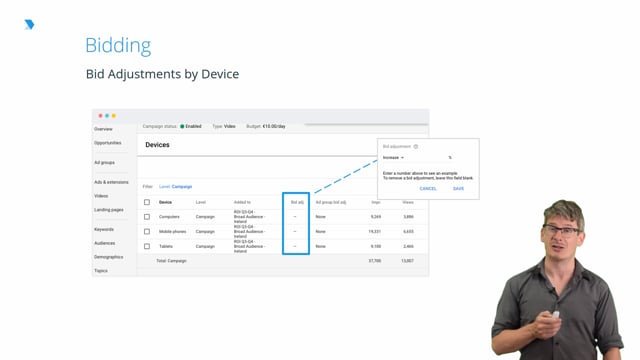Tick the select-all checkbox in the Device header
Viewport: 640px width, 360px height.
click(147, 202)
